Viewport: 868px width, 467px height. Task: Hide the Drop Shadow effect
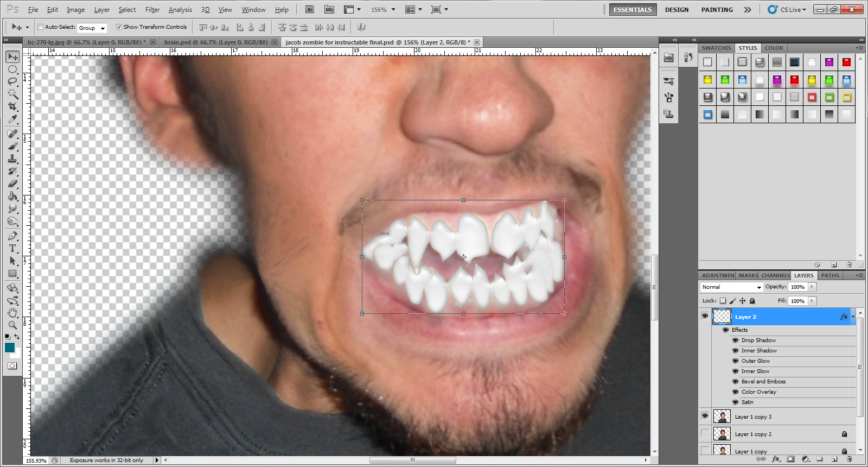[736, 340]
